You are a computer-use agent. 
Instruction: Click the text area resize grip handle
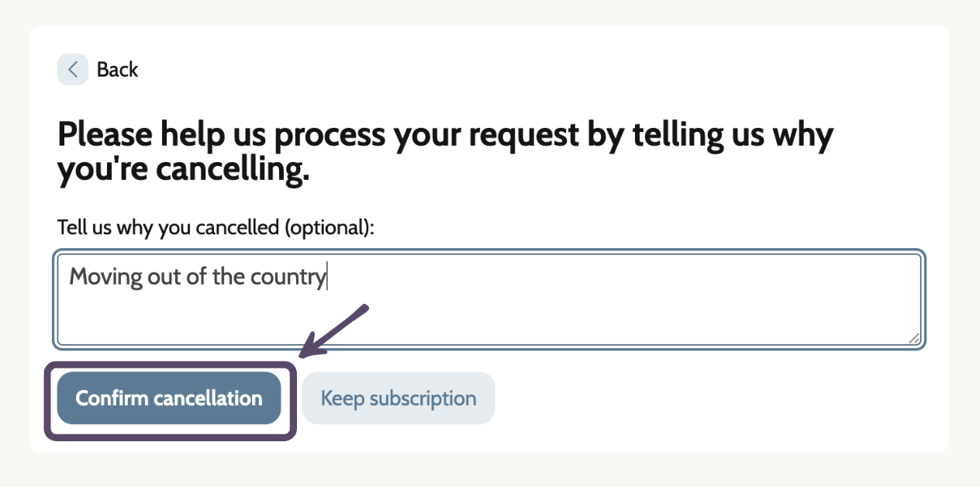pos(914,338)
